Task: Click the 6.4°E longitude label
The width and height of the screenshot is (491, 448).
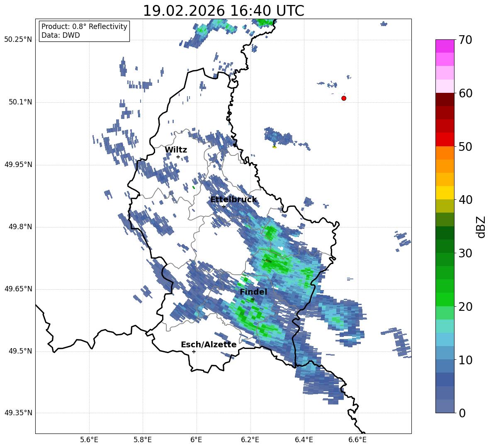Action: pos(304,440)
